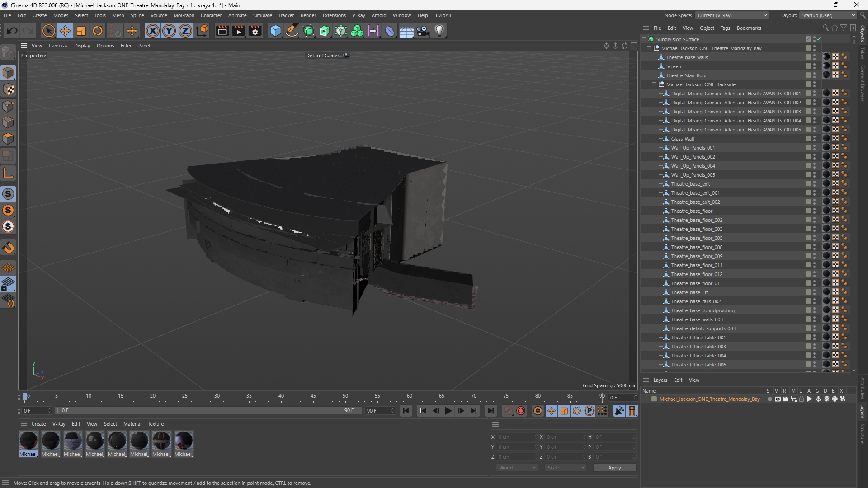This screenshot has height=488, width=868.
Task: Click the Enable Axis L icon
Action: coord(8,173)
